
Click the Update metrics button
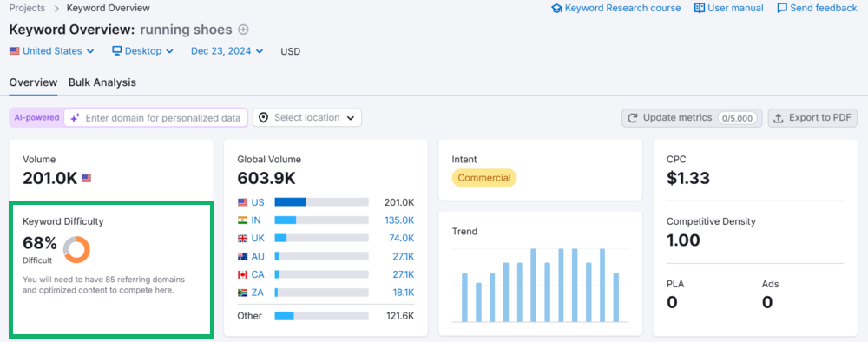pyautogui.click(x=692, y=118)
